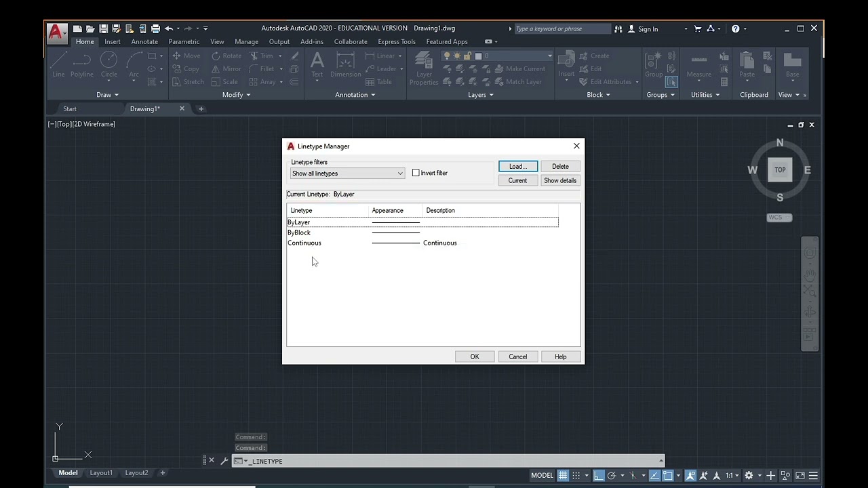The width and height of the screenshot is (868, 488).
Task: Choose the Move tool in Modify panel
Action: pyautogui.click(x=186, y=56)
